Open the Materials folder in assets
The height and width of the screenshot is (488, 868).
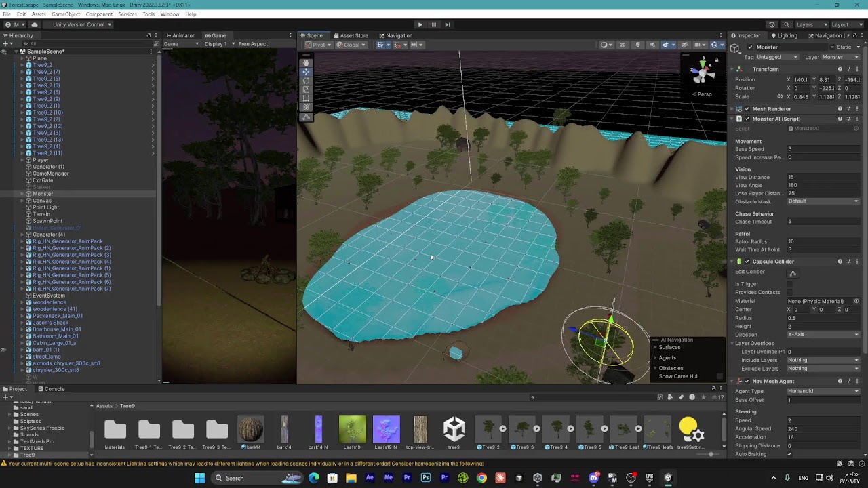point(115,432)
